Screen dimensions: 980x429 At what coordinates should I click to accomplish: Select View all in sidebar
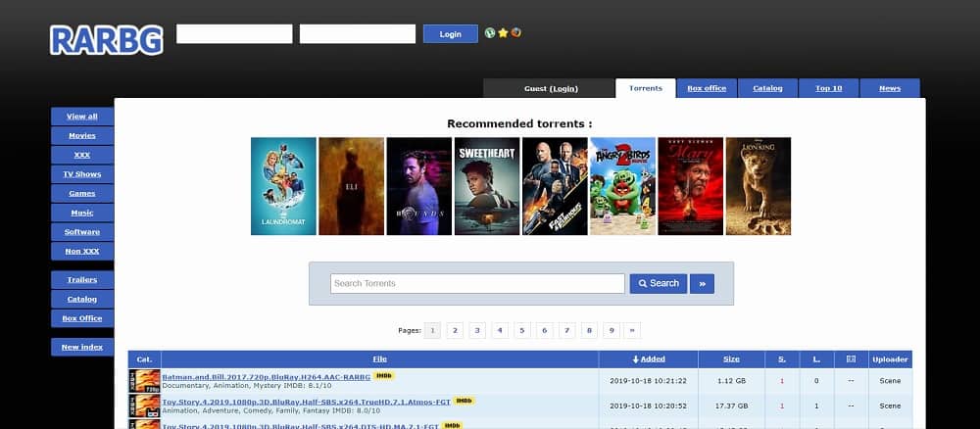click(82, 117)
